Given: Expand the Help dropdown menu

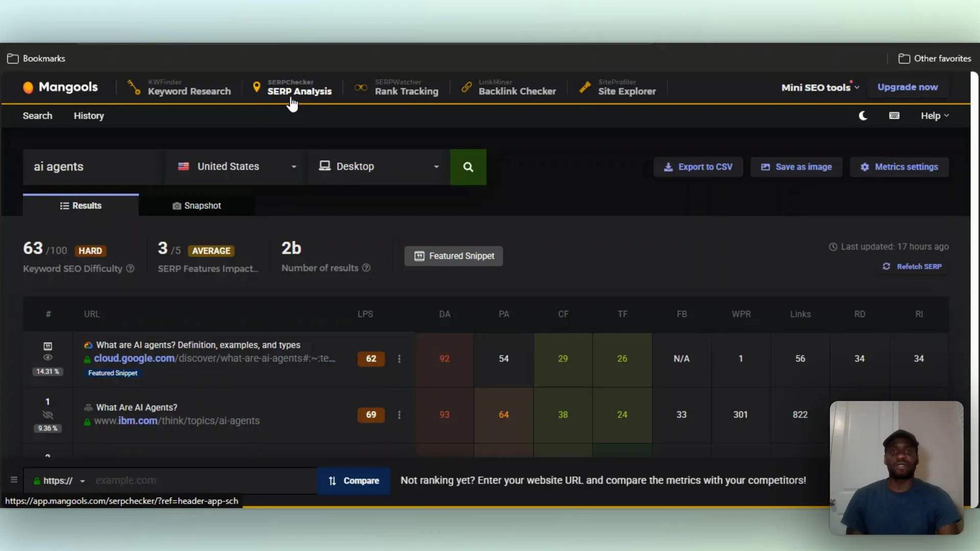Looking at the screenshot, I should (935, 116).
